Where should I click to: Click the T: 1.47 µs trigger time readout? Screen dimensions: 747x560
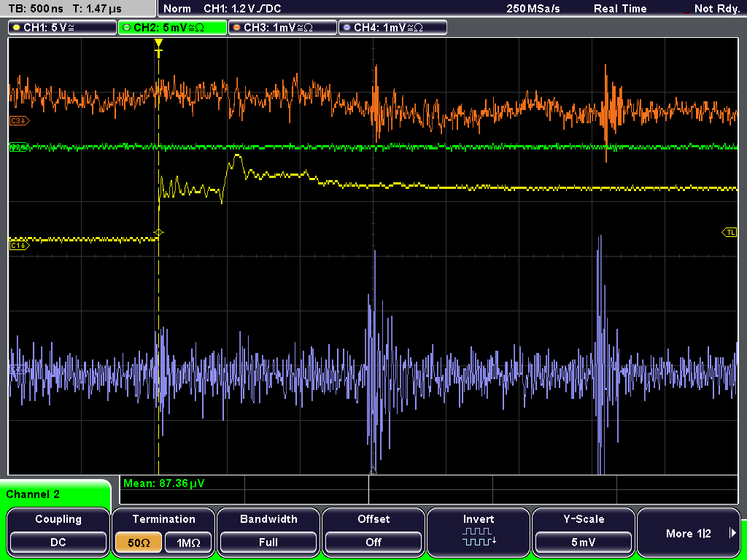click(x=98, y=9)
